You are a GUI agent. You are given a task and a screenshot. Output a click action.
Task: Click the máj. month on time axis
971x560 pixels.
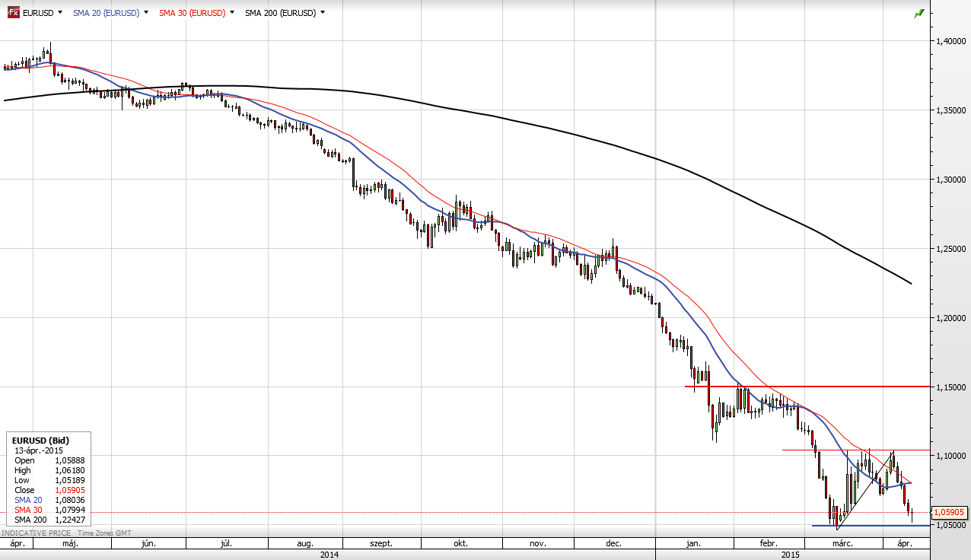coord(70,544)
